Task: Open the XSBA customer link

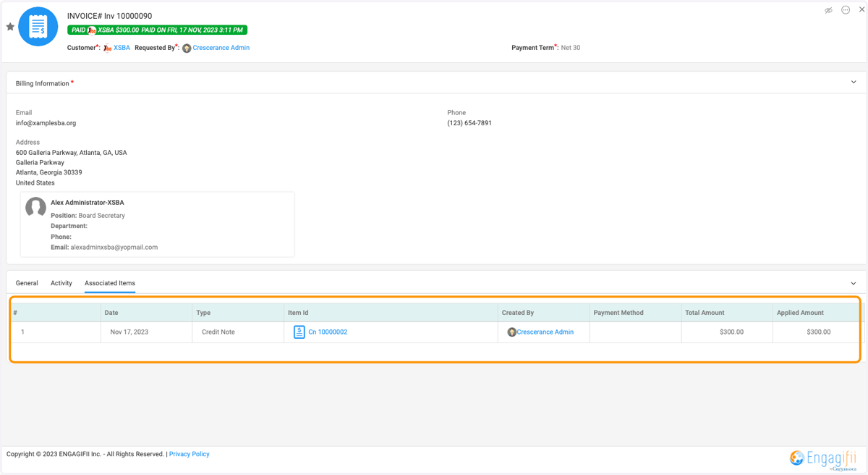Action: pos(122,48)
